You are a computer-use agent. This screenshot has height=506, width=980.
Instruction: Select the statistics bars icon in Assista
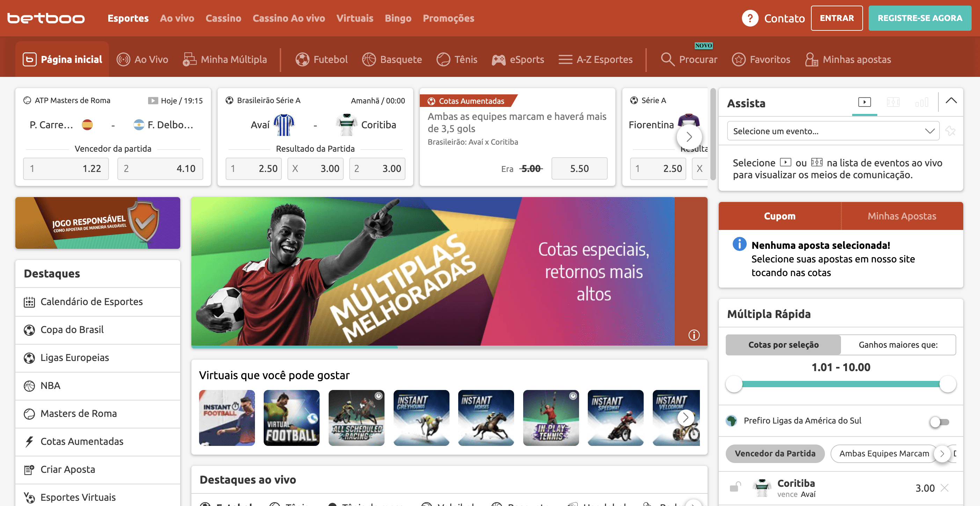tap(921, 102)
